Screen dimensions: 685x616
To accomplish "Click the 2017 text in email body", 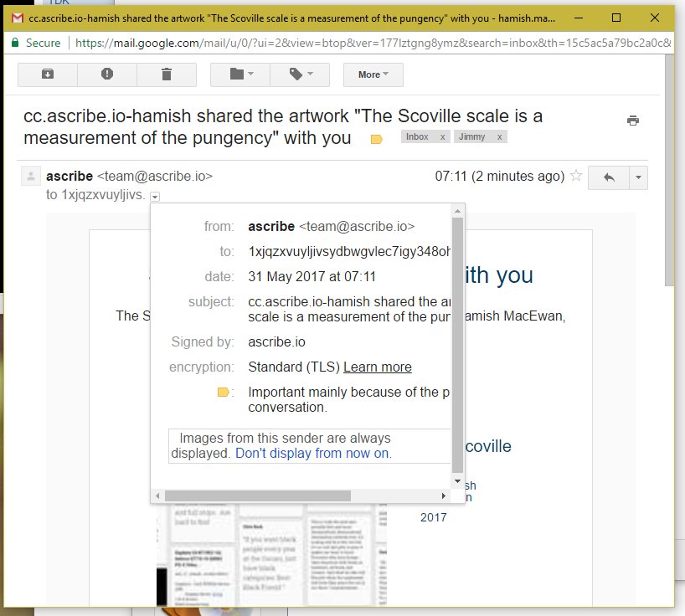I will coord(434,517).
